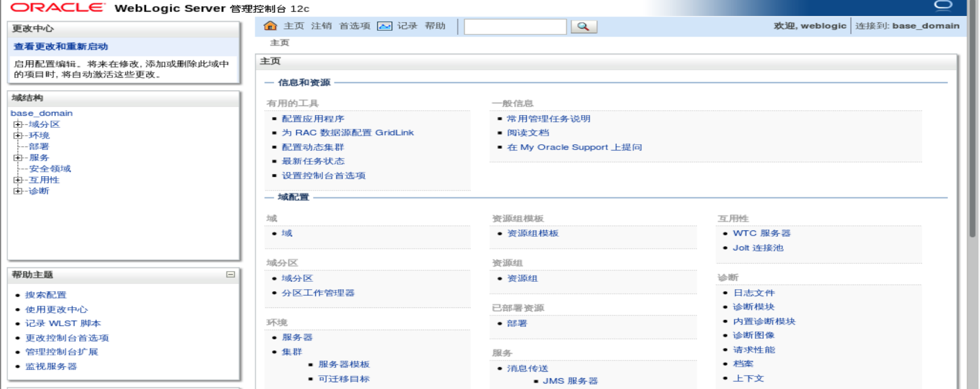Expand the 互用性 tree node
The image size is (980, 389).
(18, 180)
